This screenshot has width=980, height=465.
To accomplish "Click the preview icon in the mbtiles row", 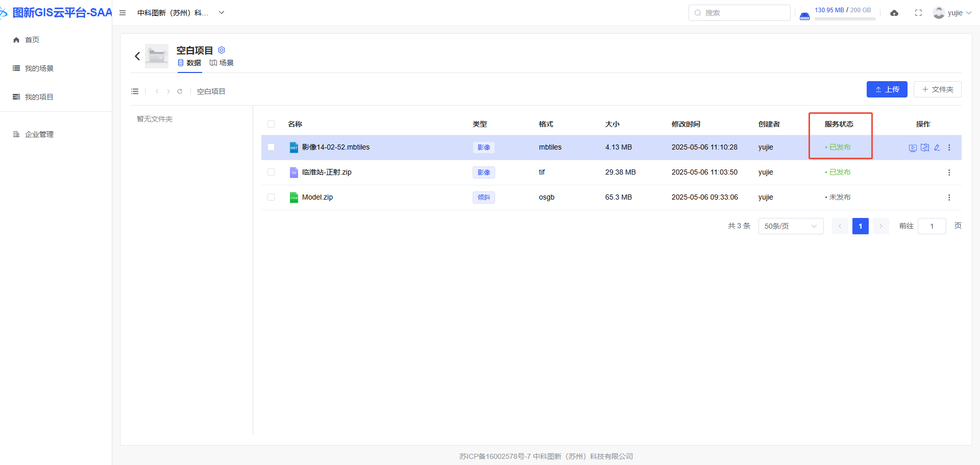I will [913, 148].
